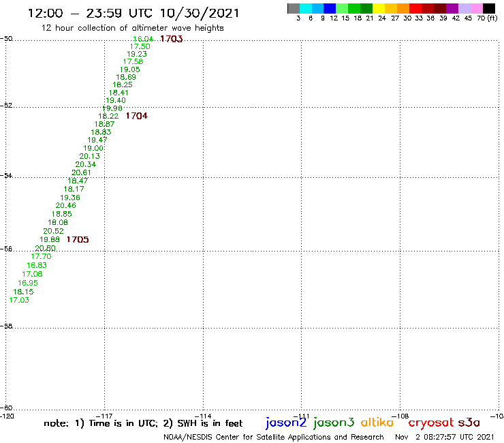Click the wave height value 18.22
This screenshot has height=443, width=504.
[108, 116]
